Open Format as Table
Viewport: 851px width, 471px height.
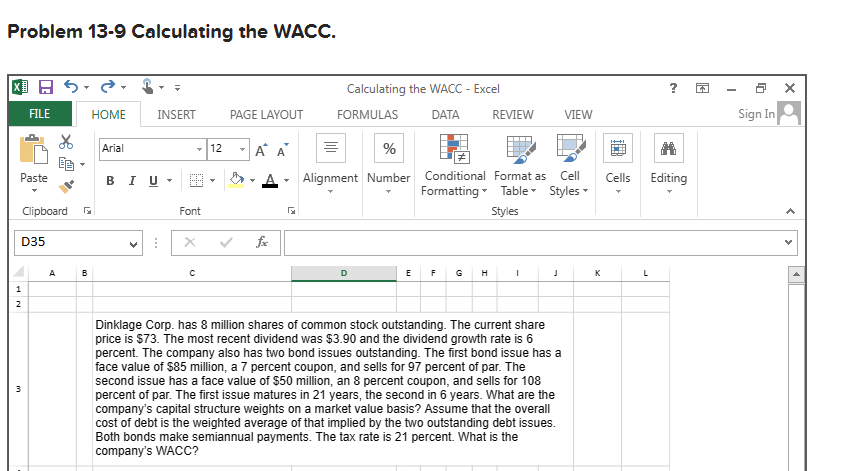point(520,166)
